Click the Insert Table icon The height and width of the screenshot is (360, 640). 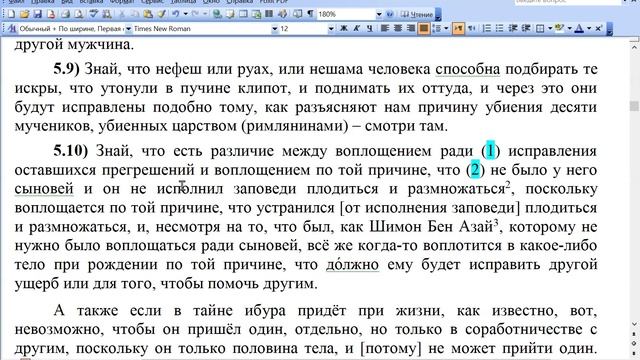pyautogui.click(x=243, y=14)
